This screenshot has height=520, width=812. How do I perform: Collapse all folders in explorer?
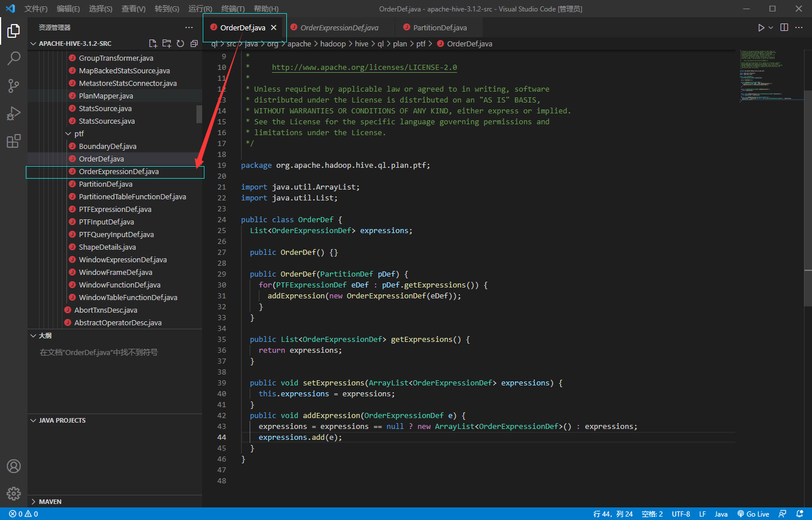(x=194, y=44)
